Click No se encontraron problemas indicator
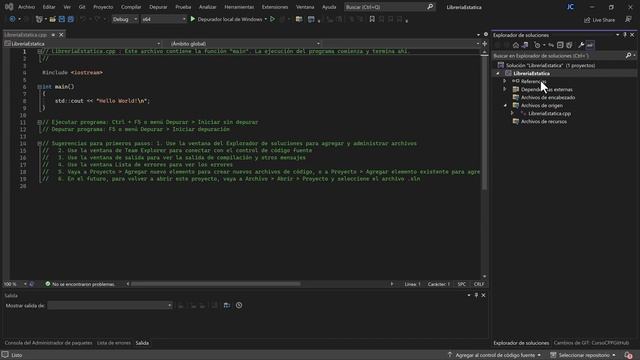 [80, 284]
